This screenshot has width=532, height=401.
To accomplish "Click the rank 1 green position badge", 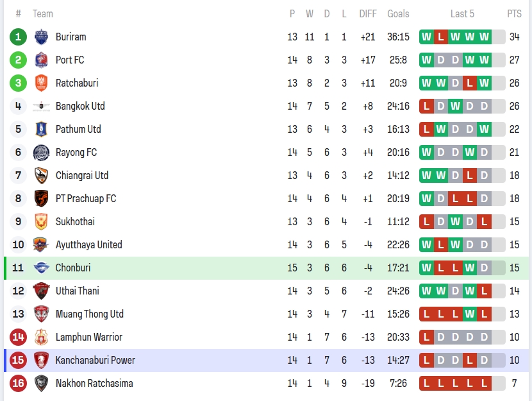I will click(18, 37).
